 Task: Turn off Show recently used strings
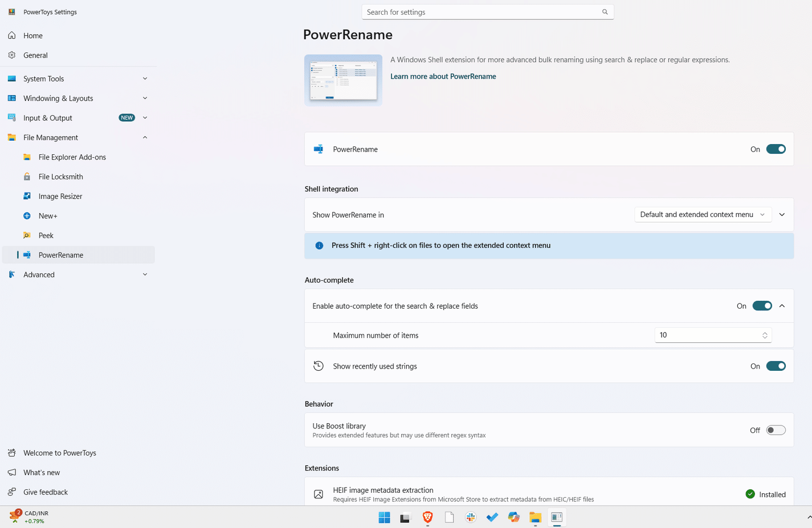click(776, 366)
